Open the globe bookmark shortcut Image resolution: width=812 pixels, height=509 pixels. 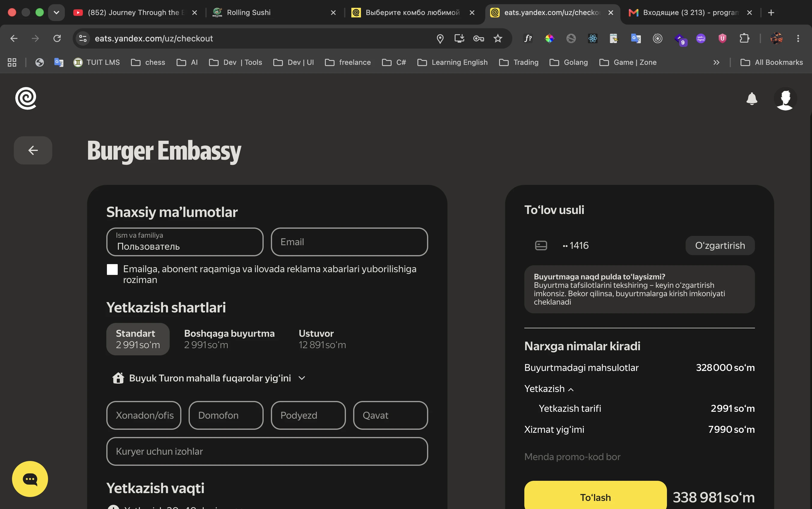pyautogui.click(x=39, y=62)
